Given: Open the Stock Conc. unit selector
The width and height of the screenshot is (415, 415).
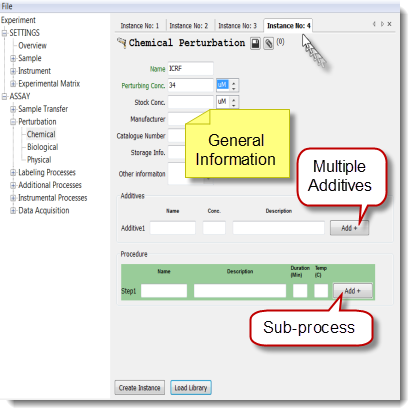Looking at the screenshot, I should [x=228, y=102].
